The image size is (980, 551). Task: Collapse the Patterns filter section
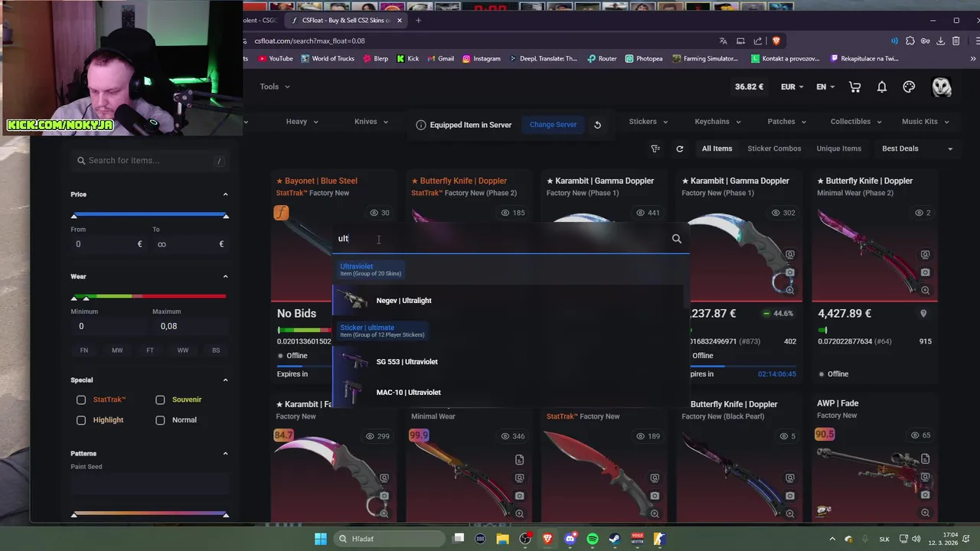(x=225, y=454)
